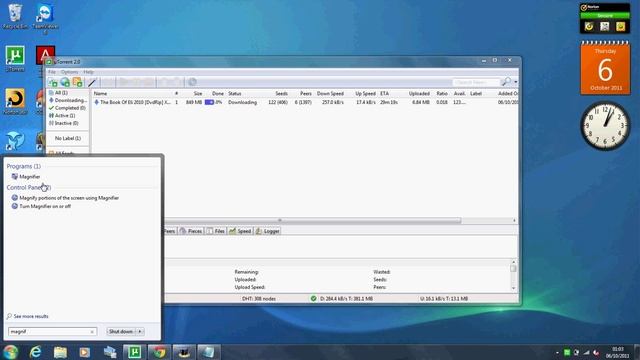This screenshot has width=640, height=360.
Task: Open the Options menu in uTorrent
Action: pos(69,72)
